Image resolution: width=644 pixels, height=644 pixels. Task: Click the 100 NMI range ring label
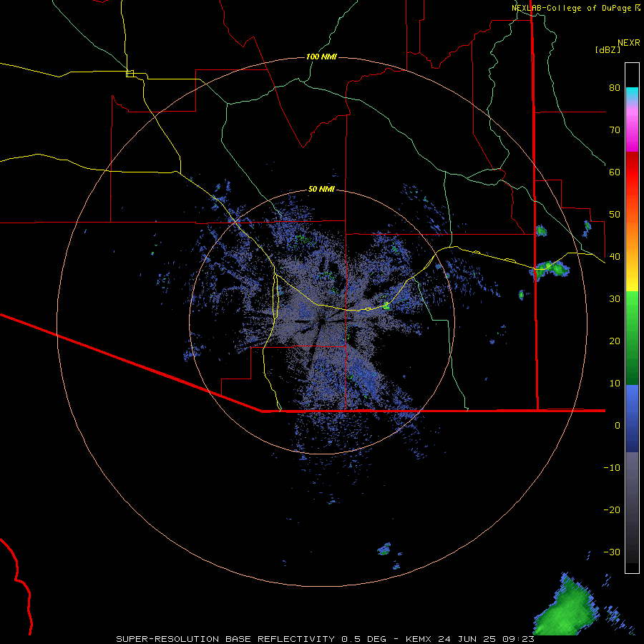[321, 57]
